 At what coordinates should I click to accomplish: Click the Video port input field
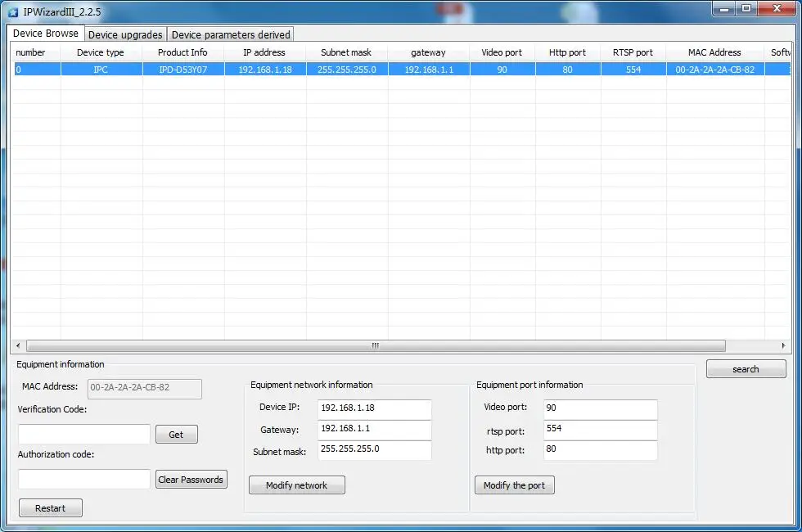tap(600, 408)
